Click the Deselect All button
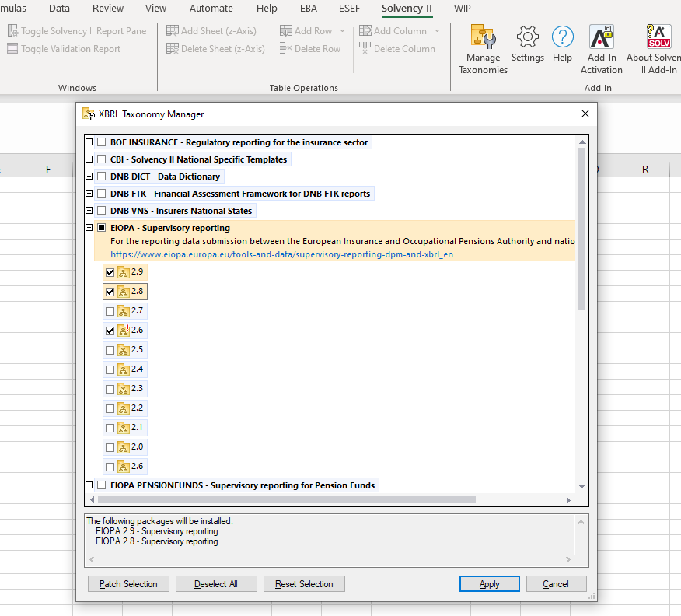 pyautogui.click(x=215, y=584)
